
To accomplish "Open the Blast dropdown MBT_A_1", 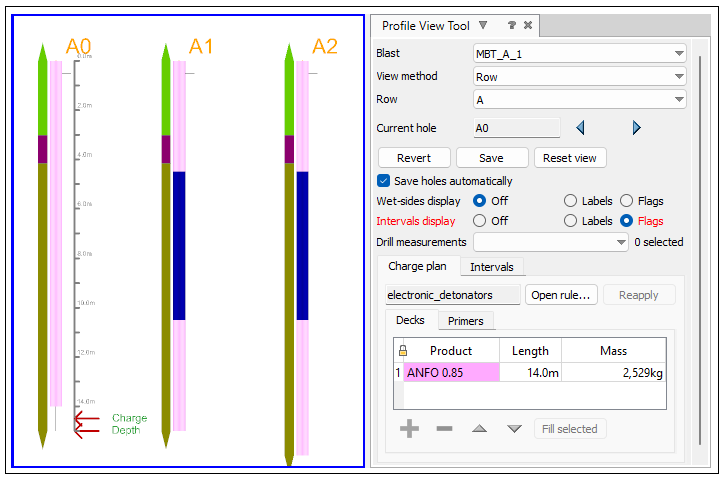I will (x=580, y=54).
